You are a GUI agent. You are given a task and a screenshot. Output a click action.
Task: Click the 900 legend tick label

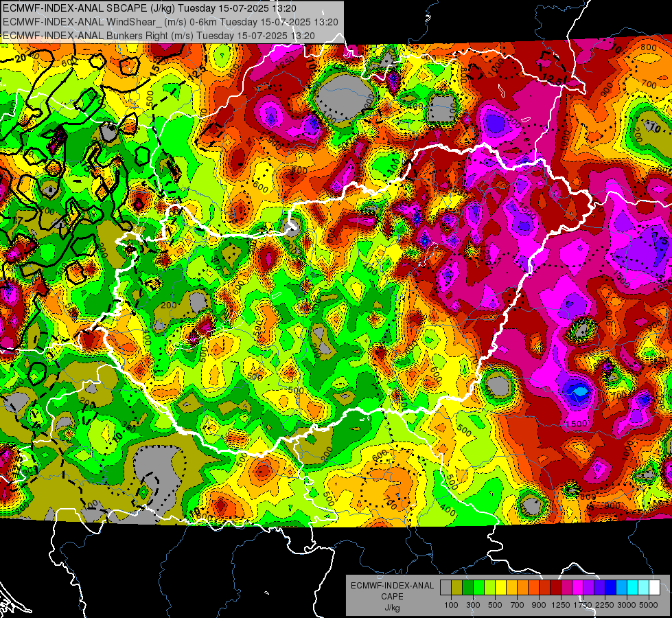click(x=539, y=605)
